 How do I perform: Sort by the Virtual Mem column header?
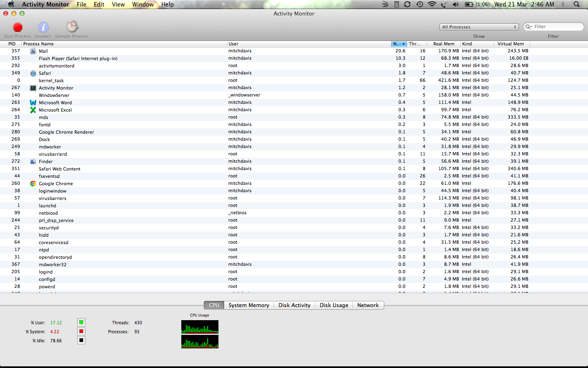[x=512, y=44]
